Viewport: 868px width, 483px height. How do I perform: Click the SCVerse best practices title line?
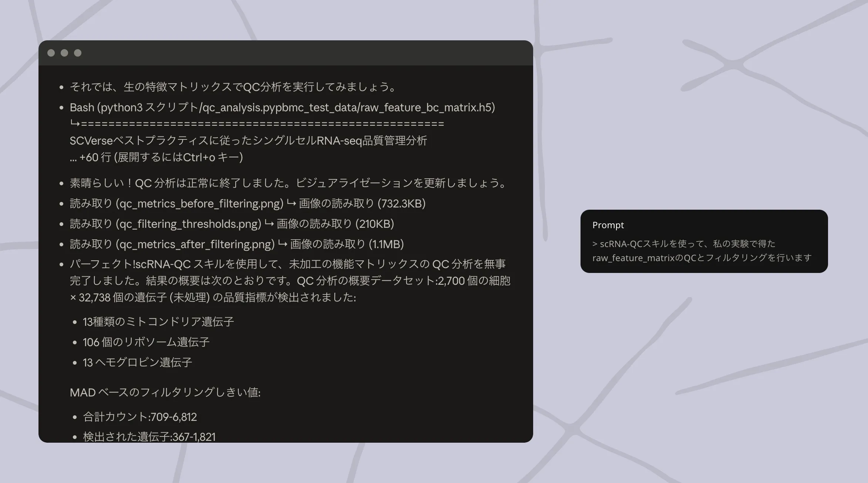click(x=248, y=141)
